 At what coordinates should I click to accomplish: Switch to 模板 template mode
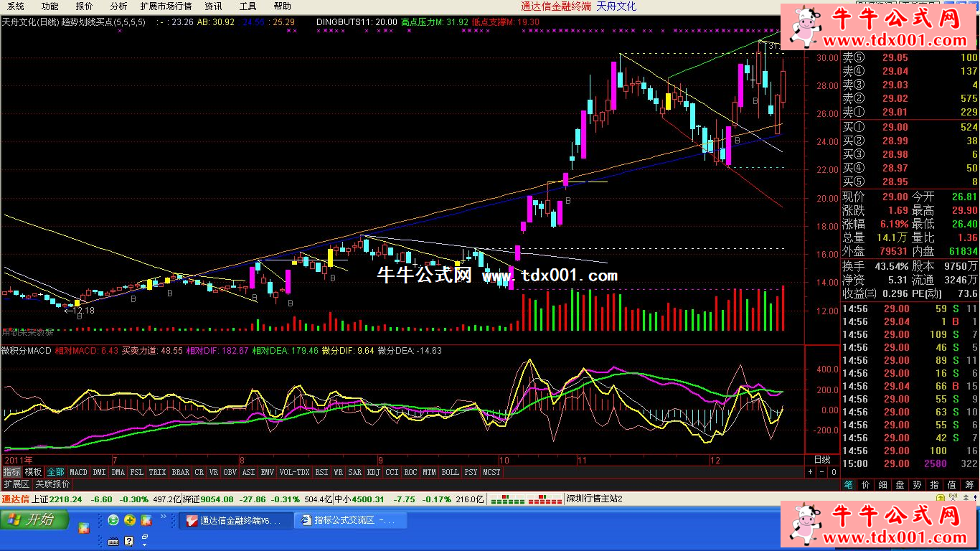(33, 472)
